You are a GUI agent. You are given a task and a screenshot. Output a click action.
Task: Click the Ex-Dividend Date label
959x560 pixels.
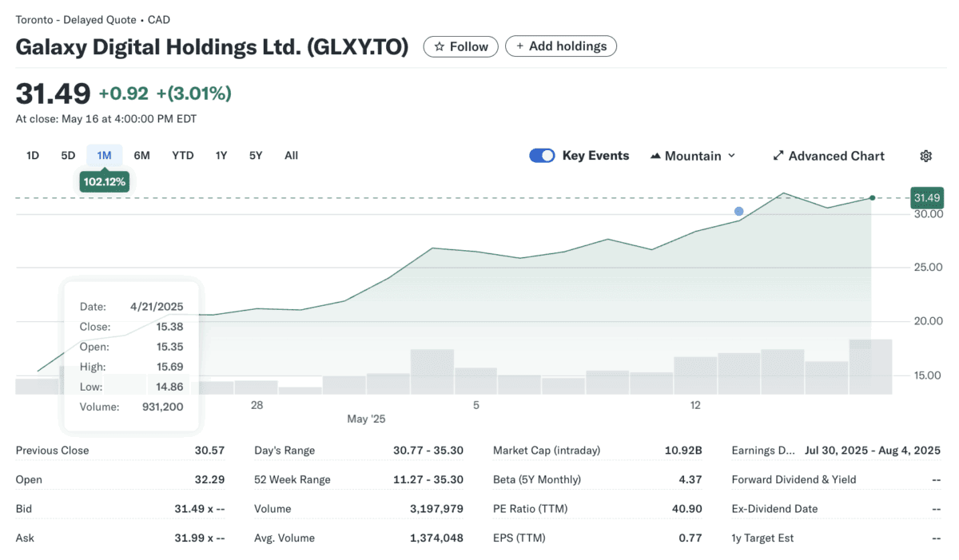(x=773, y=509)
